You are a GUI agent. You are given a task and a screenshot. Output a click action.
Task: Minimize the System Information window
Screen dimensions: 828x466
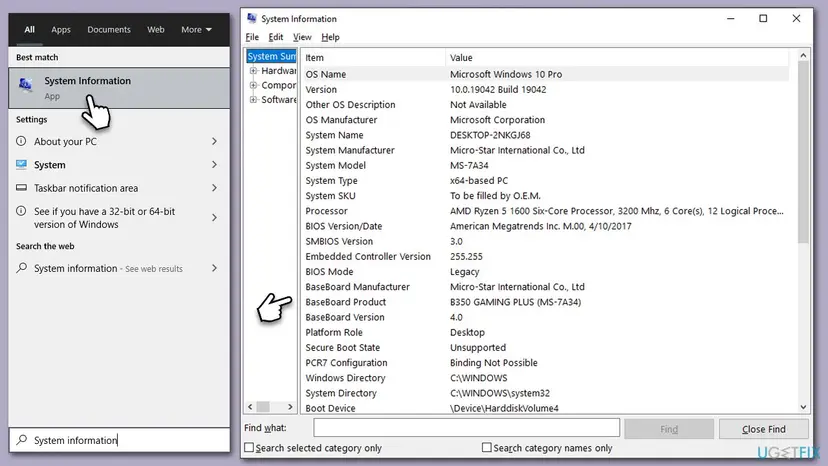click(x=731, y=18)
